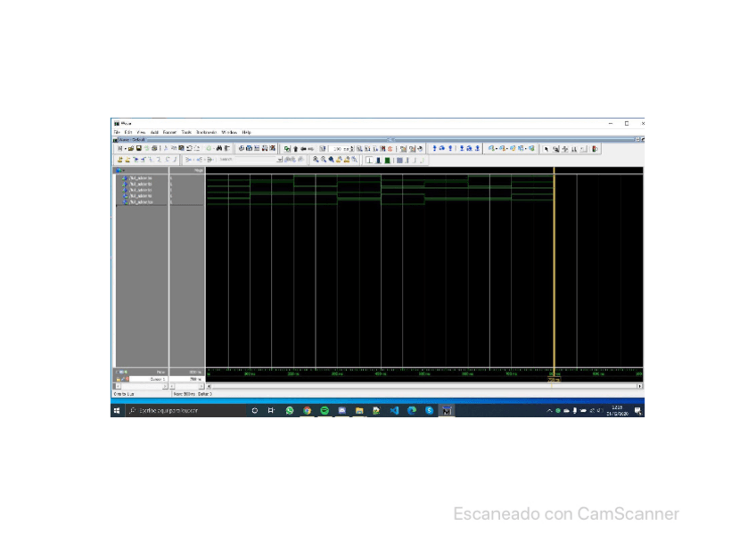The height and width of the screenshot is (534, 756).
Task: Click the Restart simulation icon
Action: [323, 149]
